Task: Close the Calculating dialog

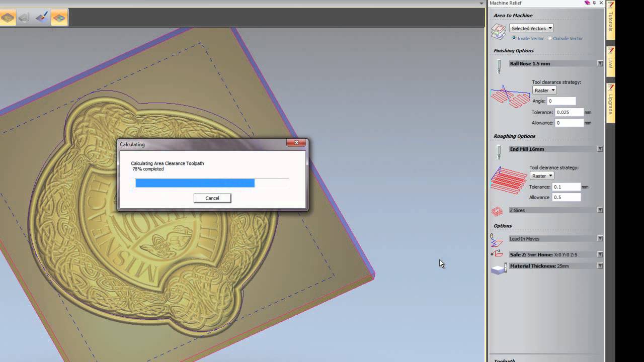Action: (x=296, y=143)
